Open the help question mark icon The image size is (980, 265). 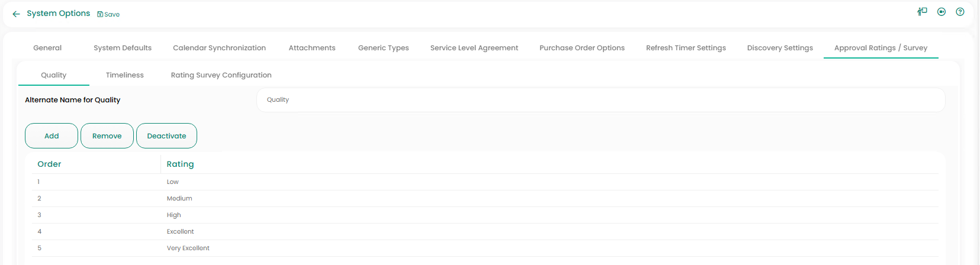click(960, 12)
